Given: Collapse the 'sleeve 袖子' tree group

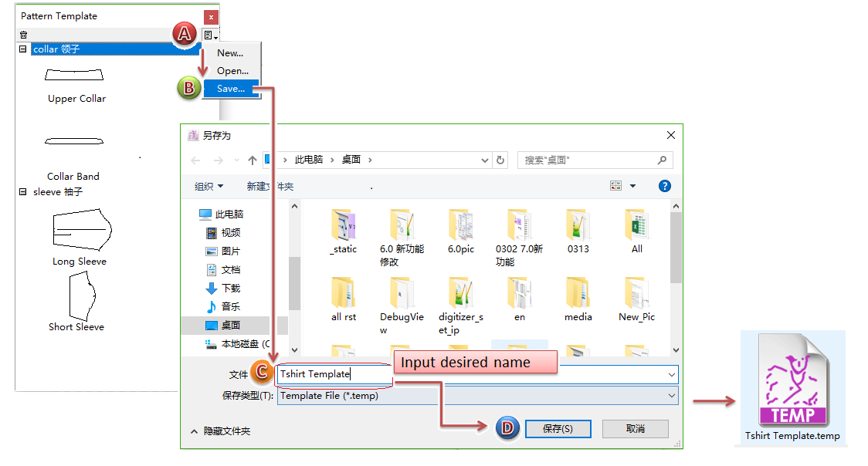Looking at the screenshot, I should point(23,192).
